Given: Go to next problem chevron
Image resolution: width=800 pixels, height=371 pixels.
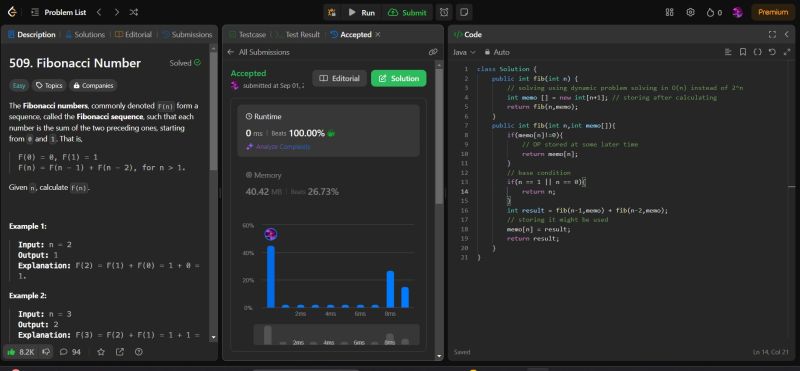Looking at the screenshot, I should point(117,12).
